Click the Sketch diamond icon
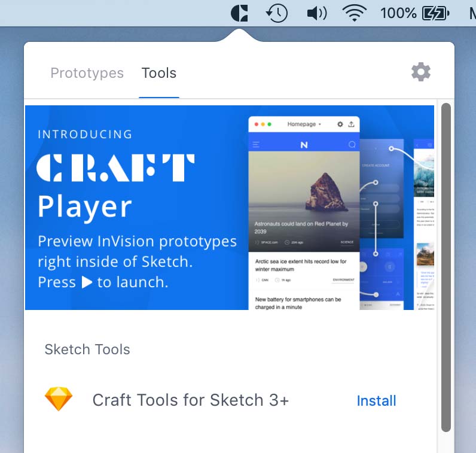 59,399
